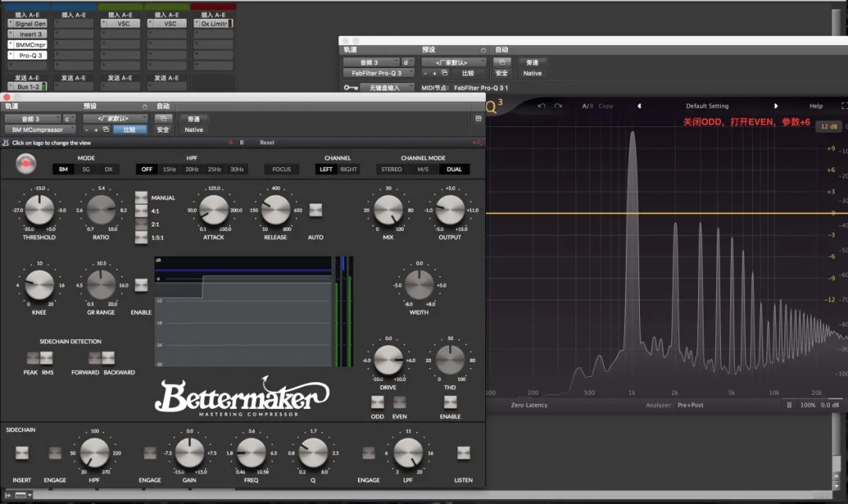Screen dimensions: 848x504
Task: Open the BM MCompressor plugin selector dropdown
Action: tap(40, 130)
